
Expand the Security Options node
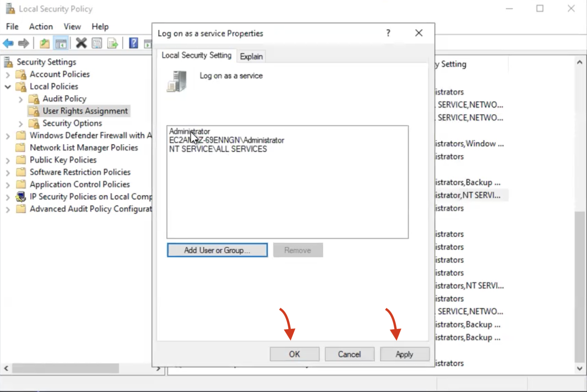click(x=21, y=124)
